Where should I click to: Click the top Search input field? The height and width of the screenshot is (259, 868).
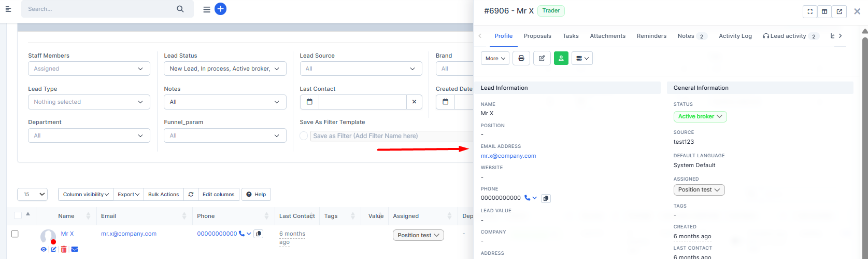click(x=101, y=9)
